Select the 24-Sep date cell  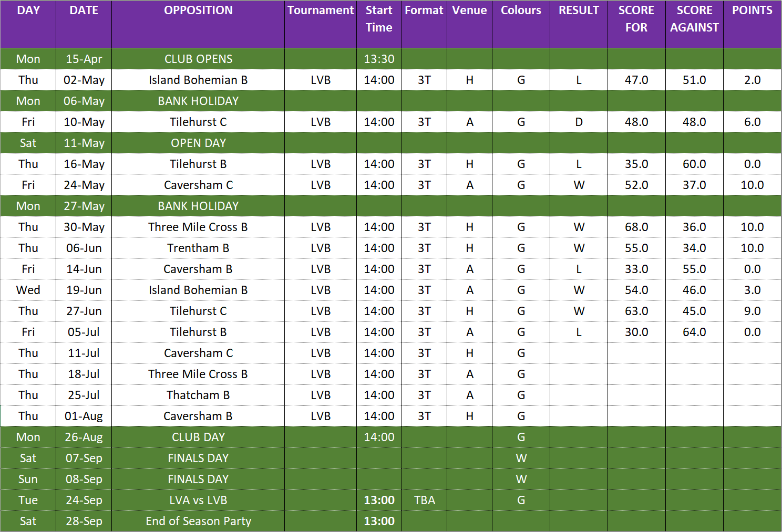pyautogui.click(x=84, y=500)
